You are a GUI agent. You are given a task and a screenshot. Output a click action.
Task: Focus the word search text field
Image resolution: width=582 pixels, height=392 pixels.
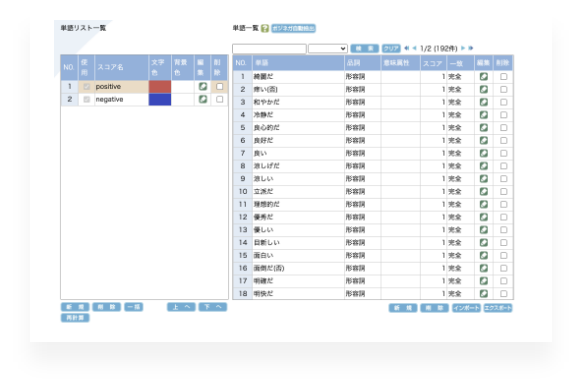(x=269, y=49)
